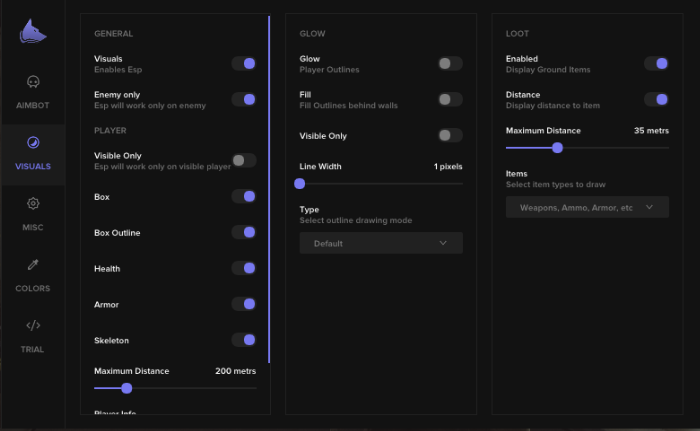Switch off Loot Distance display toggle
Image resolution: width=700 pixels, height=431 pixels.
[x=656, y=99]
